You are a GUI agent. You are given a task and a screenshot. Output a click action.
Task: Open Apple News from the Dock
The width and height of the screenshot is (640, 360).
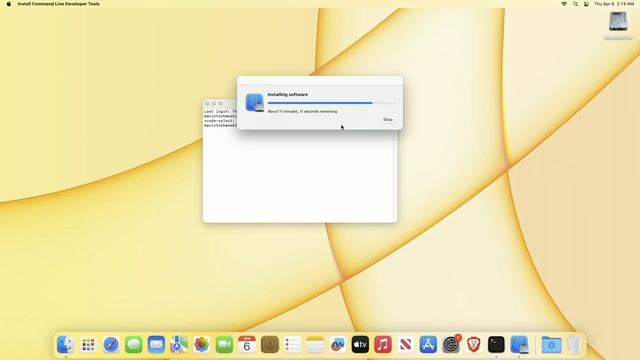pos(405,344)
